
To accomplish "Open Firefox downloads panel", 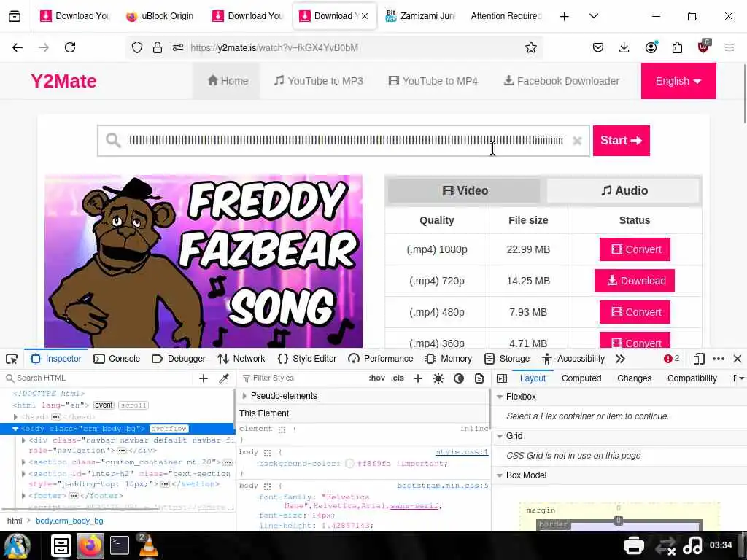I will pyautogui.click(x=624, y=47).
